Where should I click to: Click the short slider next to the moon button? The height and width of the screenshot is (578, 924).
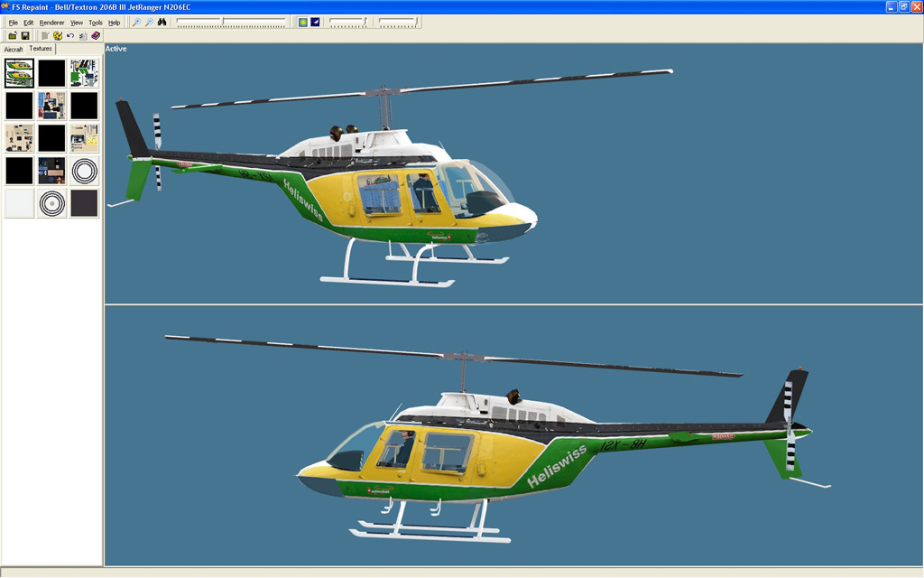point(348,22)
